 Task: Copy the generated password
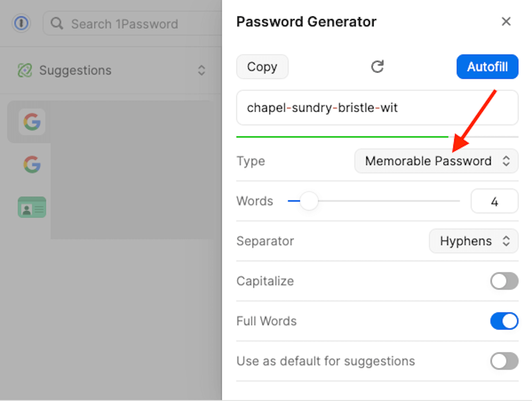pyautogui.click(x=262, y=66)
